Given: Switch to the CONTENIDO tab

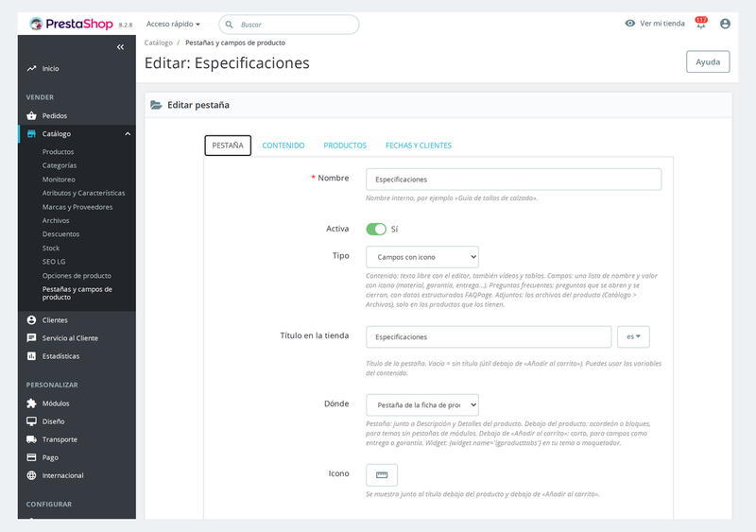Looking at the screenshot, I should click(x=283, y=146).
